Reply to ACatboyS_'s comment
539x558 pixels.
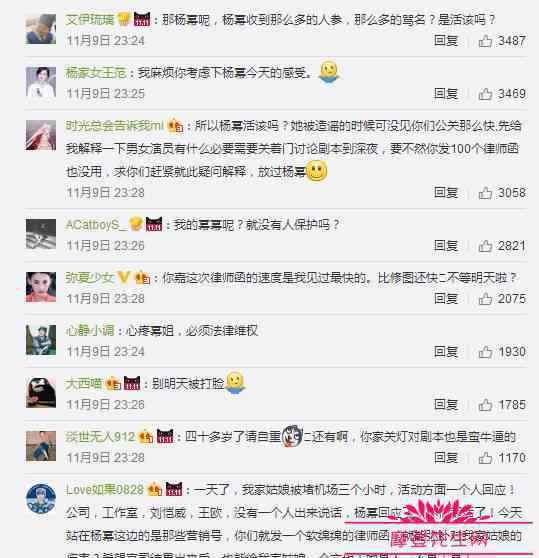[446, 246]
